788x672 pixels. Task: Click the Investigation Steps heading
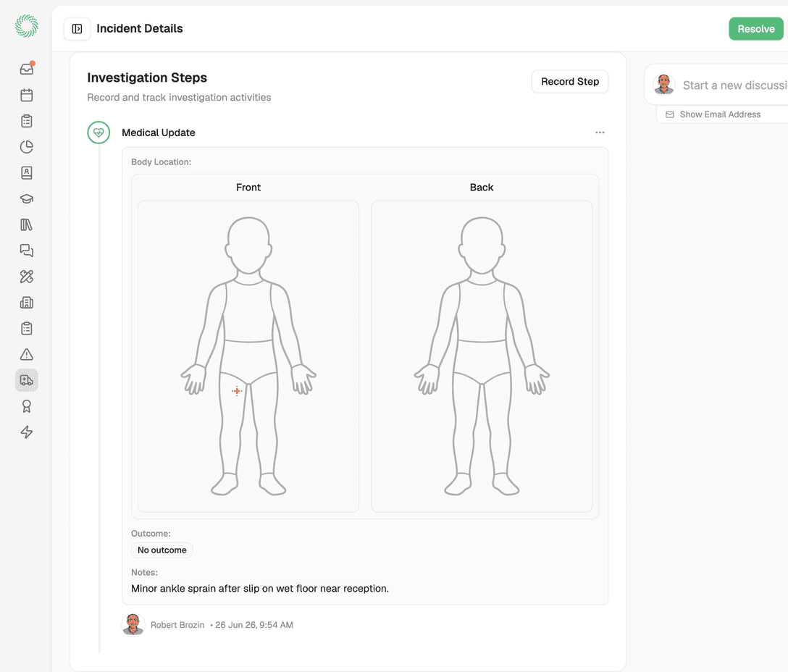pyautogui.click(x=147, y=77)
